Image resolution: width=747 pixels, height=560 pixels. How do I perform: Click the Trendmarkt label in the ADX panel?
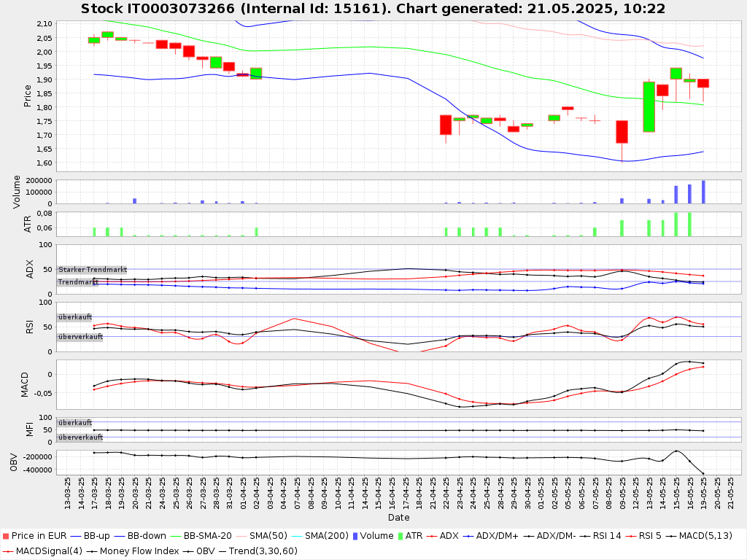(78, 282)
